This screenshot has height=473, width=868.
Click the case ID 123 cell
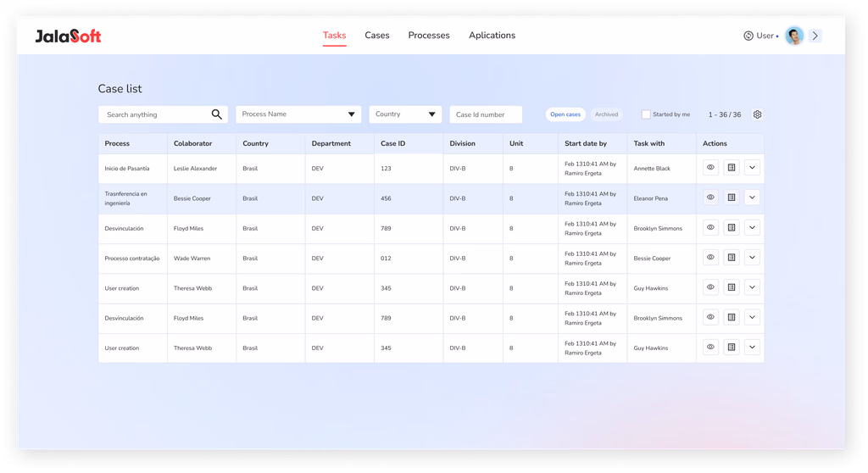pos(409,169)
